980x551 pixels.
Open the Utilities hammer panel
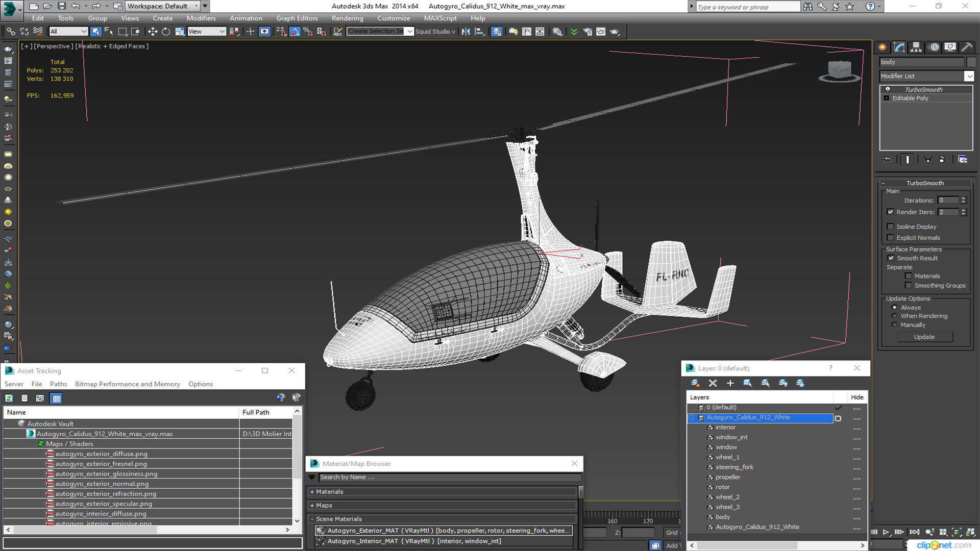967,47
